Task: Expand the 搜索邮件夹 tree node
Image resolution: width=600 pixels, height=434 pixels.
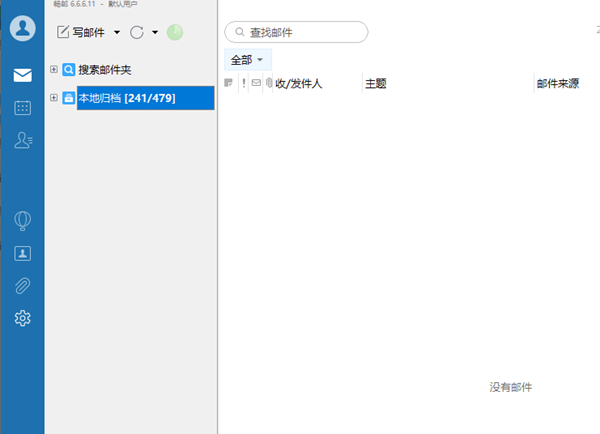Action: pyautogui.click(x=54, y=69)
